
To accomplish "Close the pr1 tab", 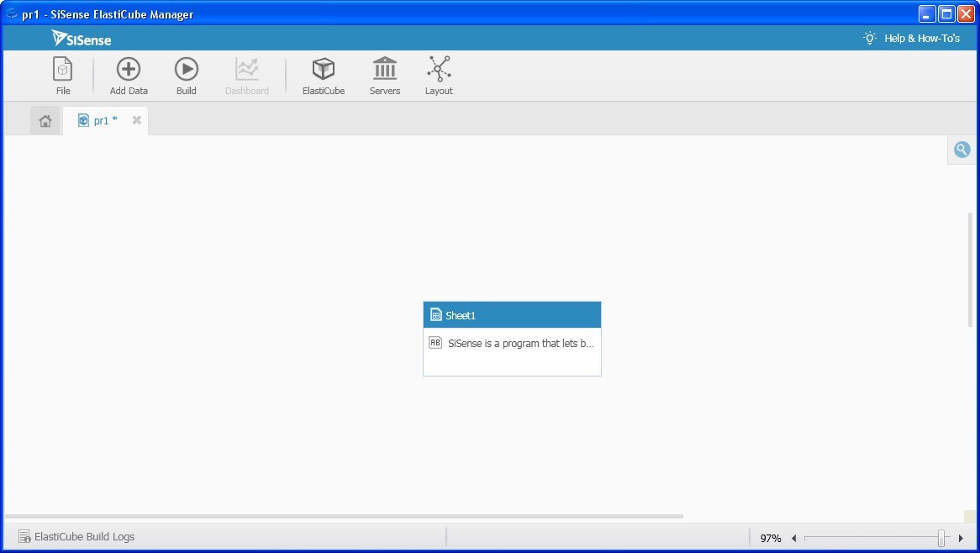I will 136,120.
